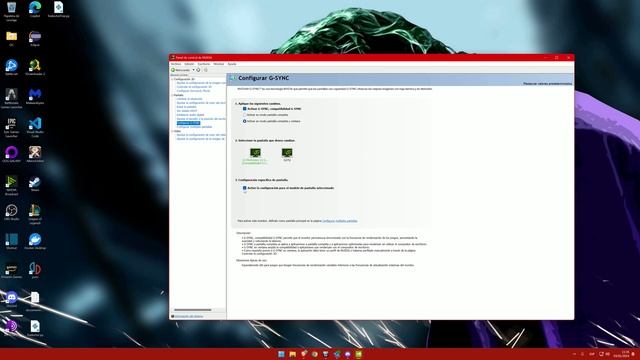Open Controlar la configuración 3D tree item
Viewport: 640px width, 360px height.
[194, 87]
